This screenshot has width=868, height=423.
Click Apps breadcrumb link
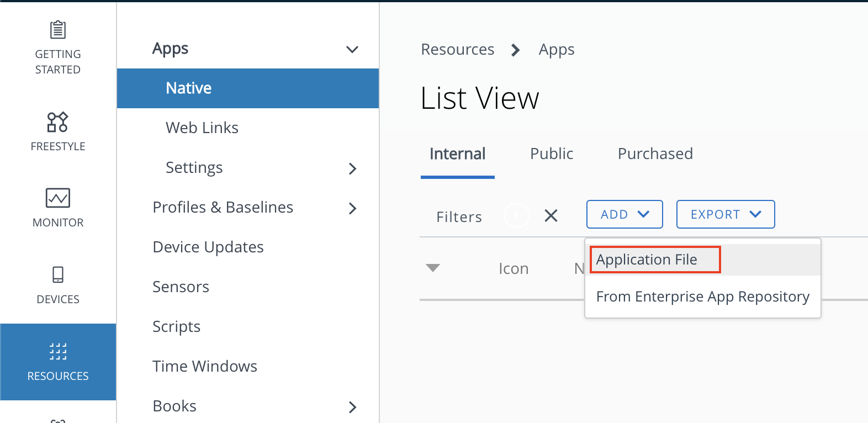tap(557, 50)
